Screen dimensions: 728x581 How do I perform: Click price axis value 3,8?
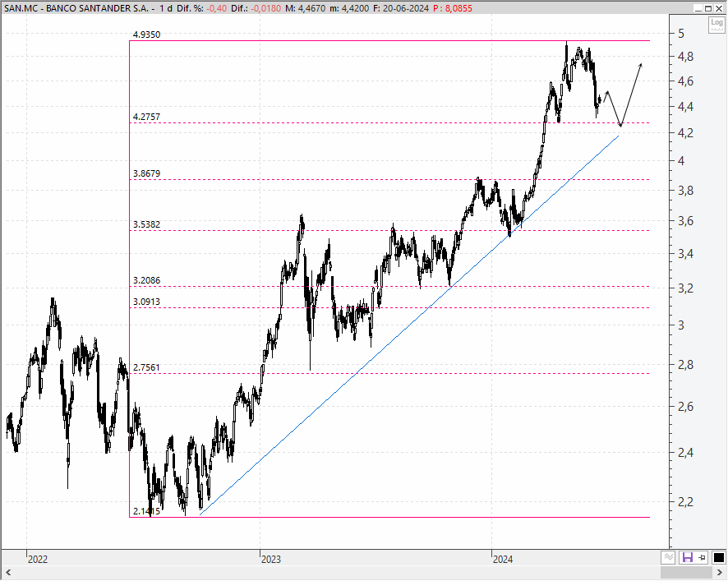tap(686, 191)
